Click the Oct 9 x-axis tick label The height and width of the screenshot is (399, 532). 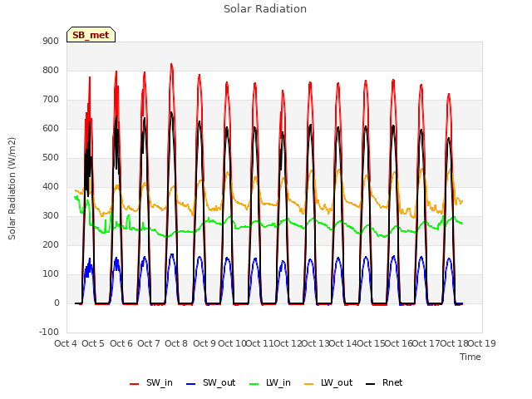pyautogui.click(x=204, y=343)
